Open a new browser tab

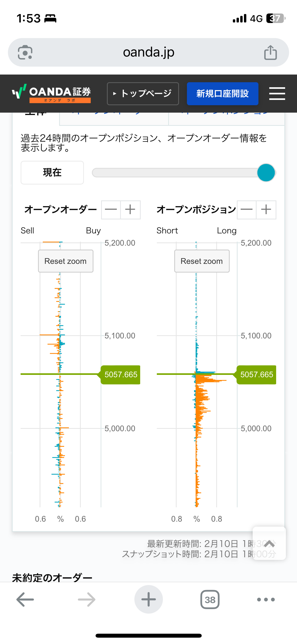[x=148, y=599]
